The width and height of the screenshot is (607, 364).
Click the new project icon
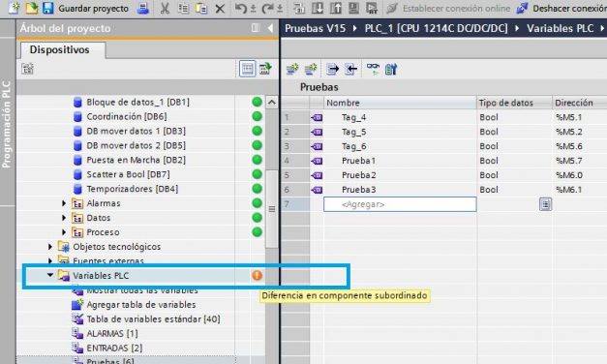[x=15, y=8]
